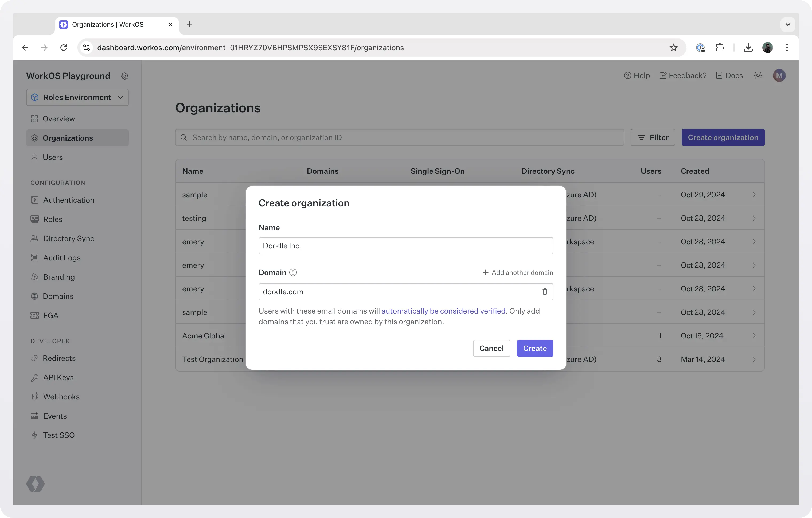812x518 pixels.
Task: Click the Created column header
Action: tap(695, 171)
